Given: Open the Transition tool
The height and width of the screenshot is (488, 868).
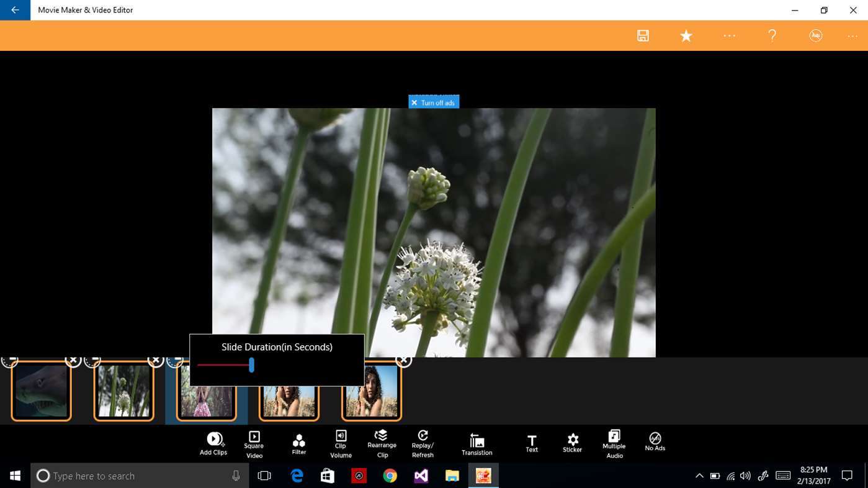Looking at the screenshot, I should pos(477,440).
